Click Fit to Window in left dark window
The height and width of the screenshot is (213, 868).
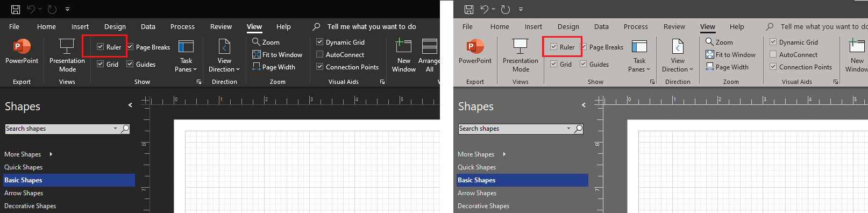pos(277,54)
